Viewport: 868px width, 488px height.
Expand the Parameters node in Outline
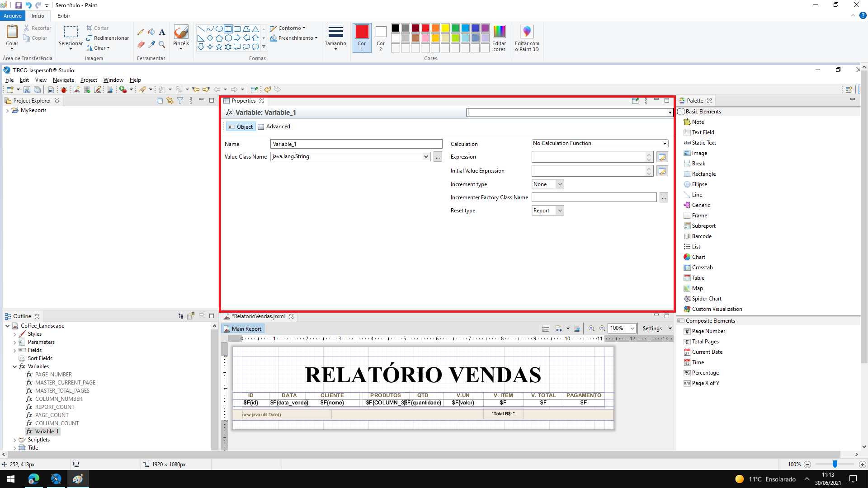(x=14, y=343)
